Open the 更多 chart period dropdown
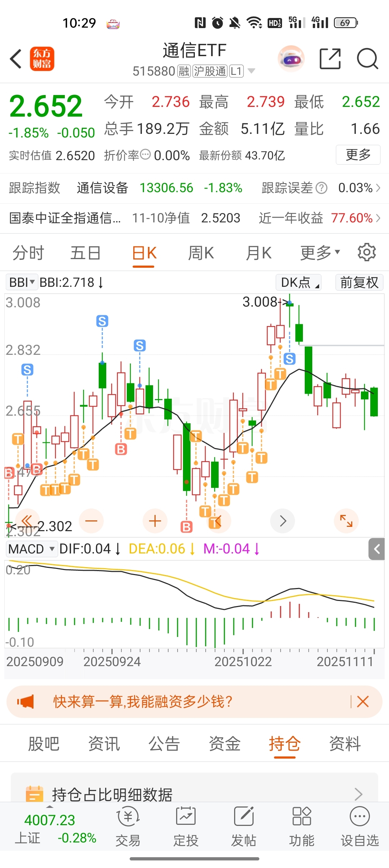The image size is (389, 868). (320, 253)
